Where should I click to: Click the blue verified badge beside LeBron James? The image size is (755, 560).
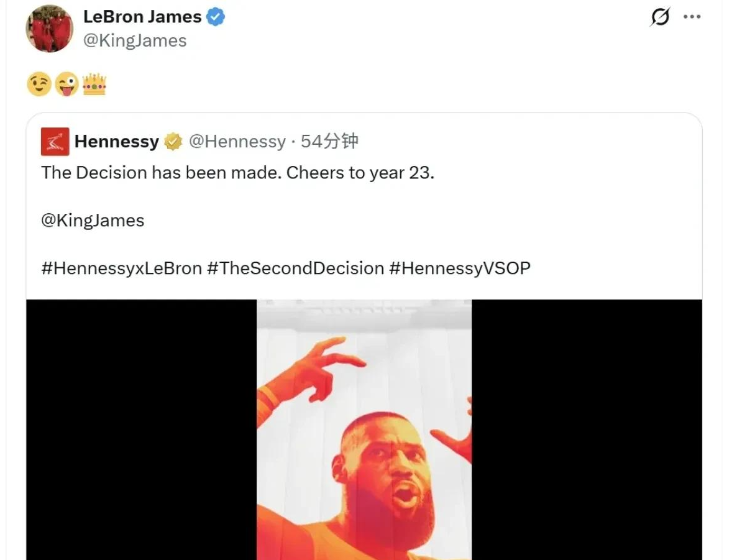[x=216, y=17]
